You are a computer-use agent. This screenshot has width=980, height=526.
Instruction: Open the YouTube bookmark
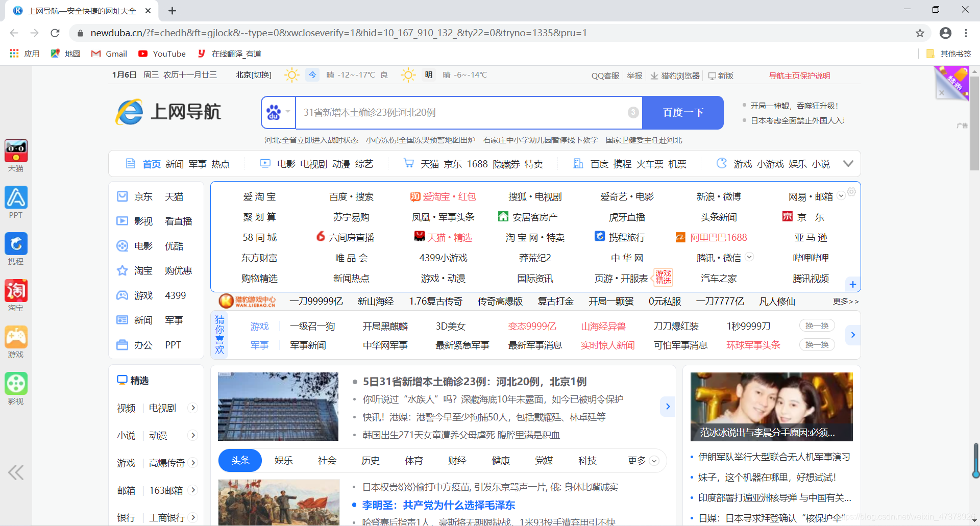click(162, 54)
